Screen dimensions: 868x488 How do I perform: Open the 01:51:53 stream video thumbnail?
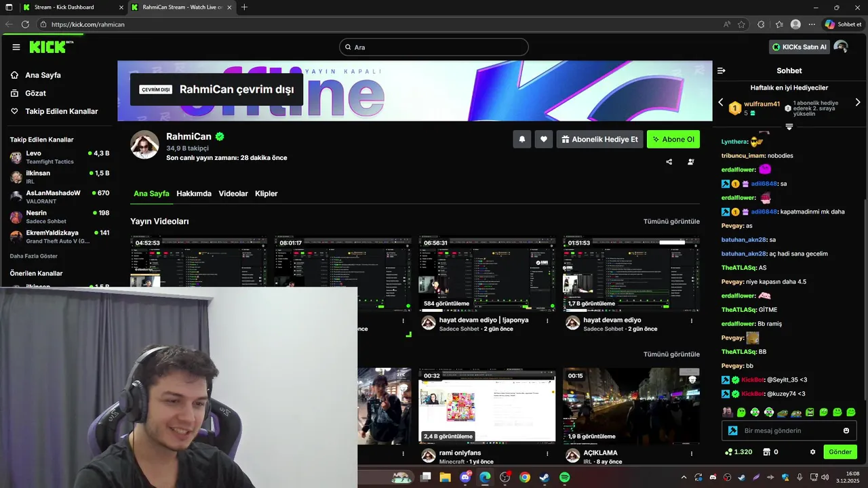click(x=631, y=274)
